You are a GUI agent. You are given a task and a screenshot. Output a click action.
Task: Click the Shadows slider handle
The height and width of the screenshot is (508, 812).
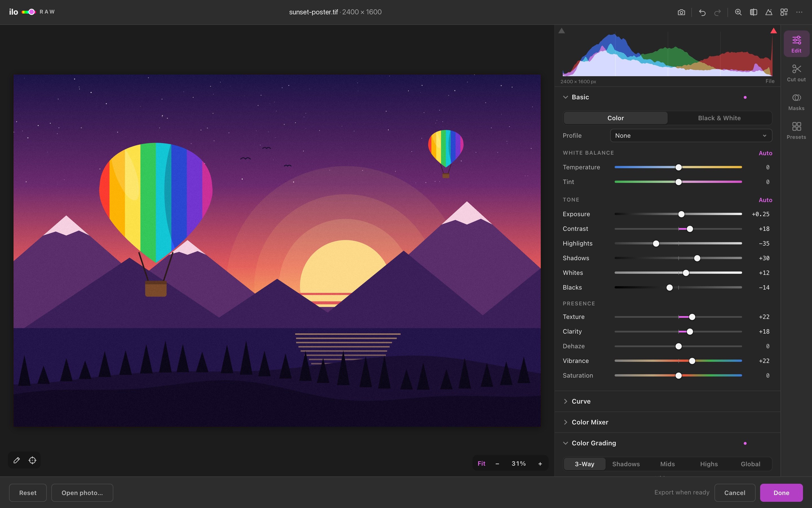click(697, 258)
